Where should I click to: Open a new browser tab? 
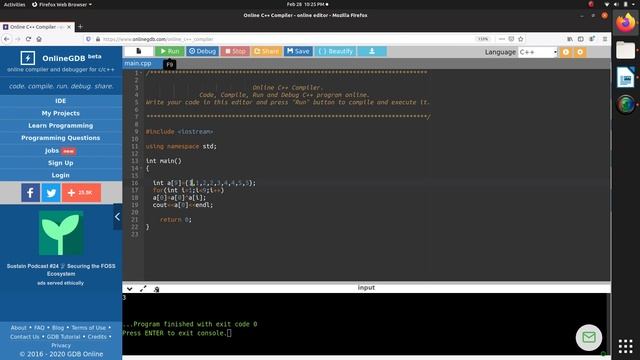[x=80, y=27]
